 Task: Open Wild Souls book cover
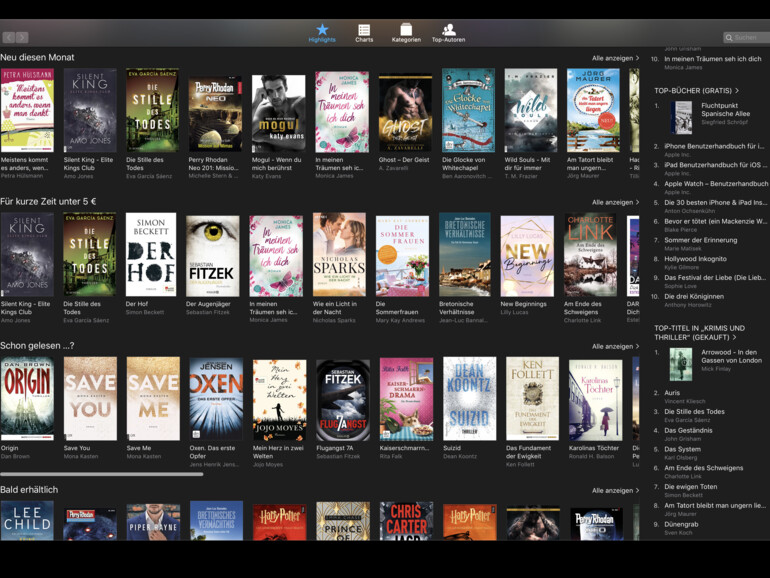531,110
